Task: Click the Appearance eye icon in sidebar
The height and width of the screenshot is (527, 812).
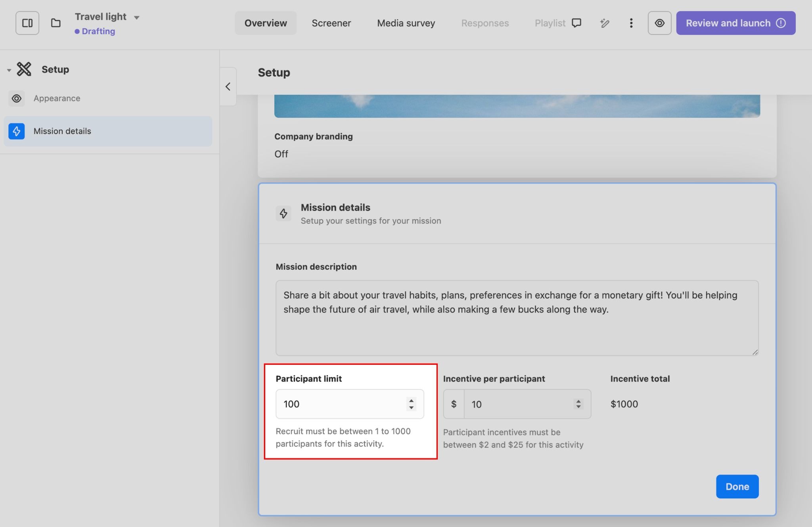Action: pyautogui.click(x=17, y=98)
